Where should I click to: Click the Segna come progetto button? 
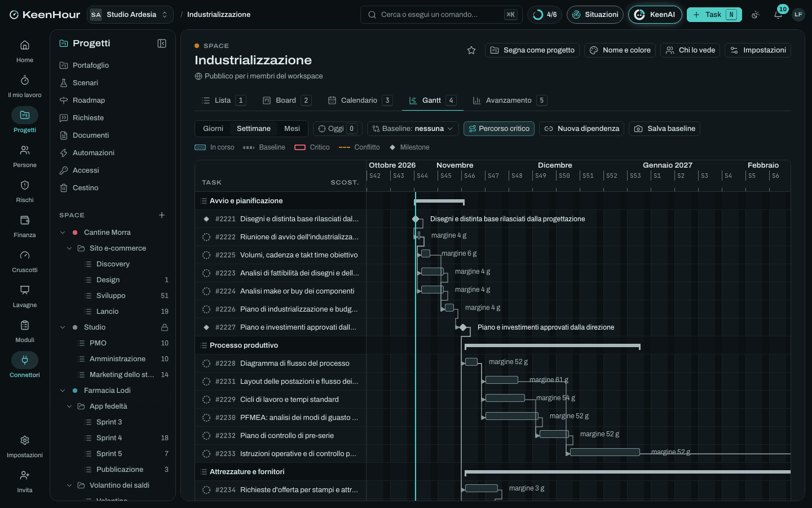pos(532,50)
